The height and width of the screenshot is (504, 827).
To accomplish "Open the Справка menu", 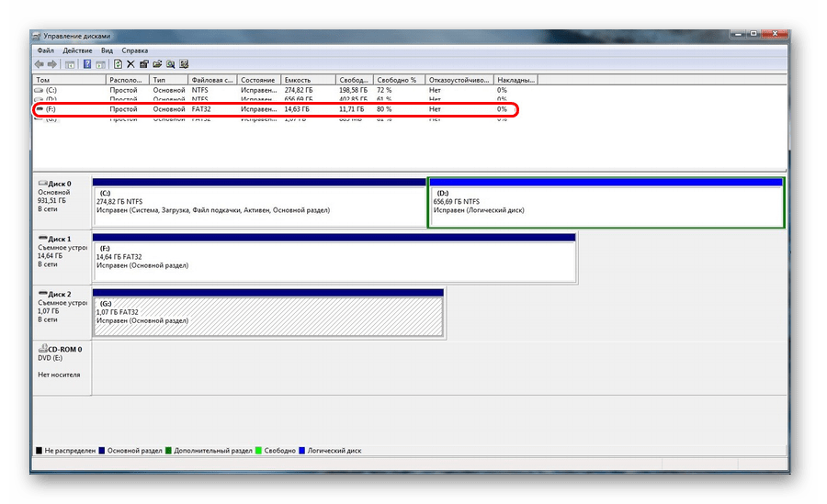I will (134, 50).
